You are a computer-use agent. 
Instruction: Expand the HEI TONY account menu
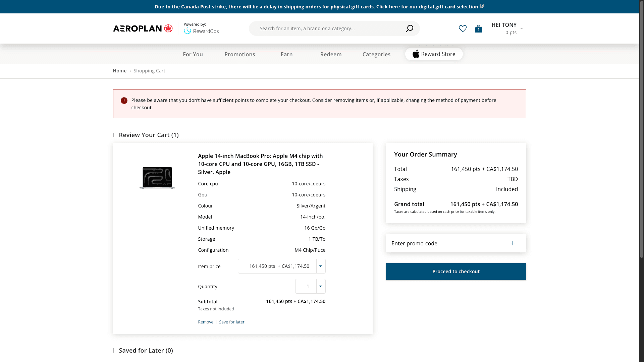[x=507, y=28]
